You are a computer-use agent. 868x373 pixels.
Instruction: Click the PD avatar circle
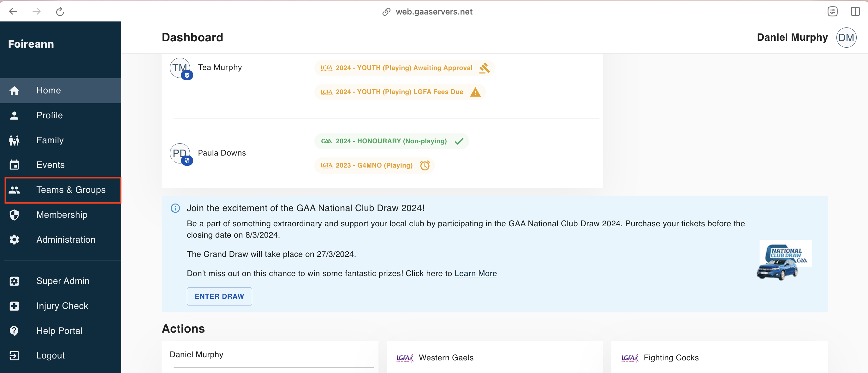180,153
